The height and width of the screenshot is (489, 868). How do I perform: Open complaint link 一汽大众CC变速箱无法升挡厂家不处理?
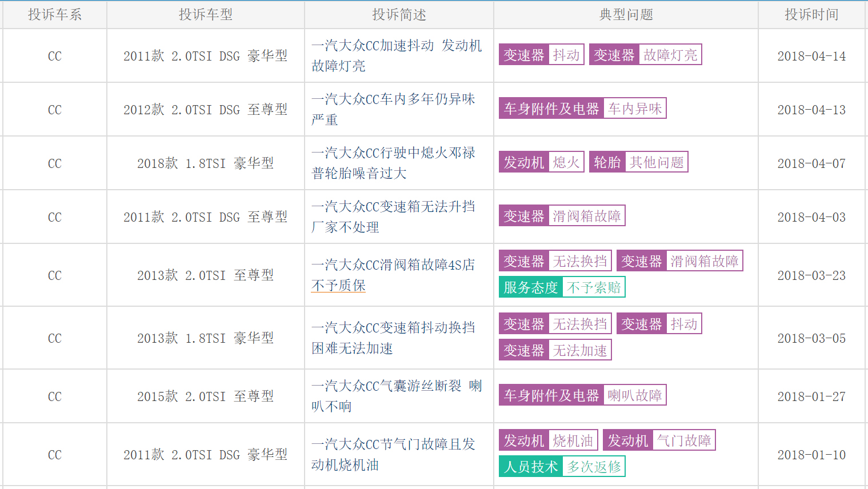pos(393,217)
